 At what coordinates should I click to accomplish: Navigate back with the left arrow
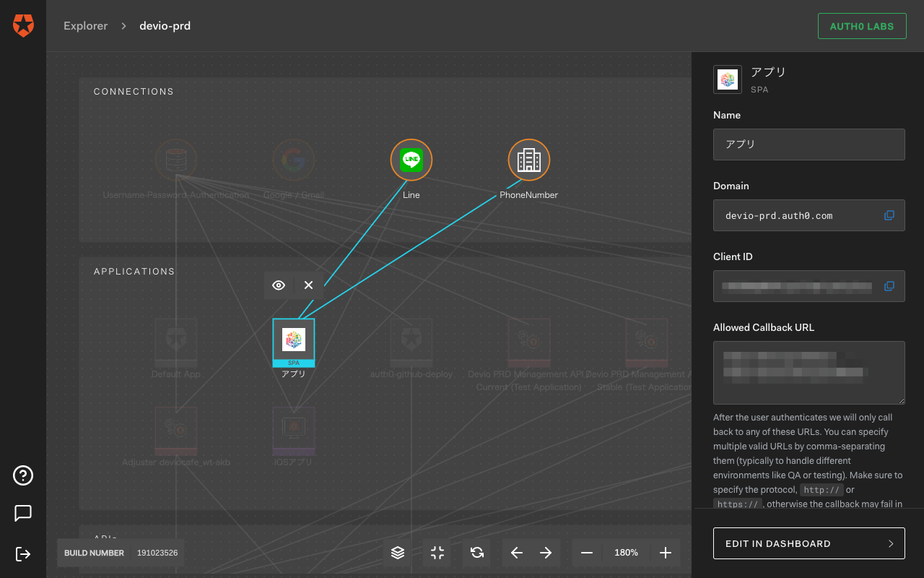coord(516,552)
